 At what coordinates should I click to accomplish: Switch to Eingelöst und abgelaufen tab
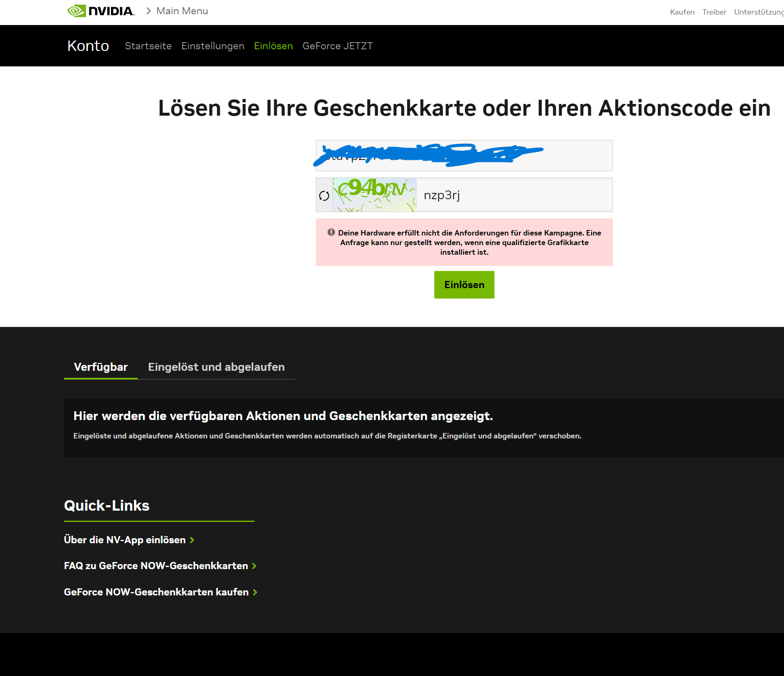coord(216,367)
